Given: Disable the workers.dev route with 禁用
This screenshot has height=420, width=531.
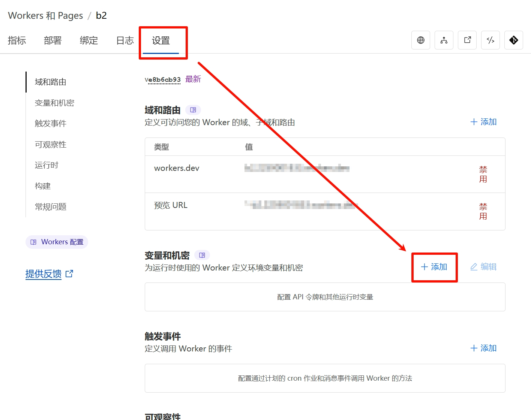Looking at the screenshot, I should [x=483, y=174].
